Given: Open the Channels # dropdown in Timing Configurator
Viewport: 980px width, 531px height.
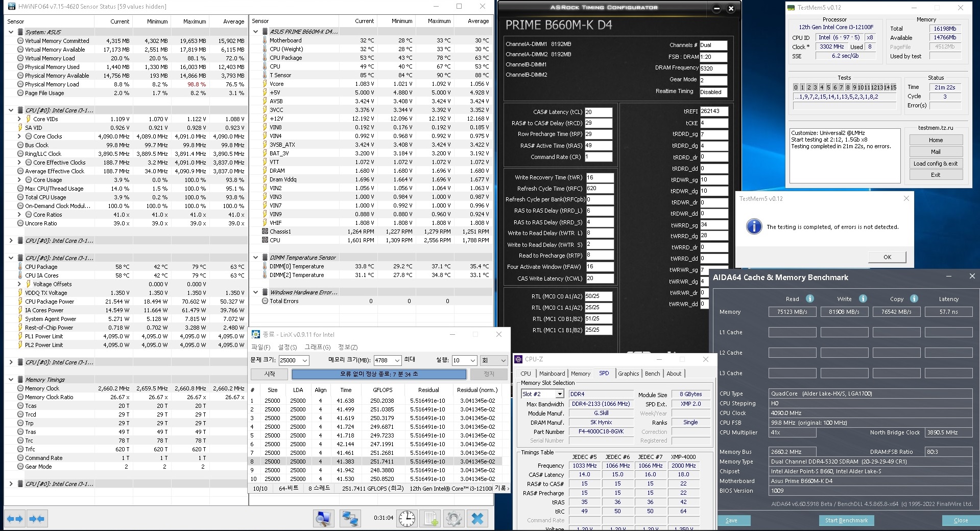Looking at the screenshot, I should 713,45.
